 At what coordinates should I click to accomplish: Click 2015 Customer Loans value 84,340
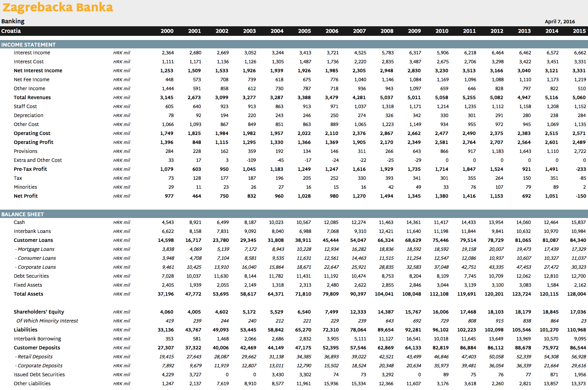[x=578, y=240]
